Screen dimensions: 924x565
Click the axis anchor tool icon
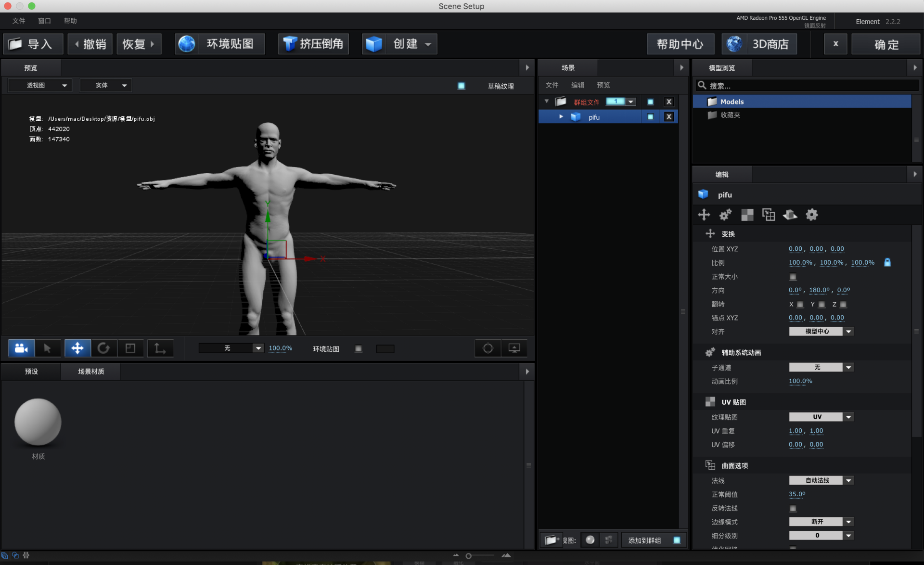click(160, 348)
